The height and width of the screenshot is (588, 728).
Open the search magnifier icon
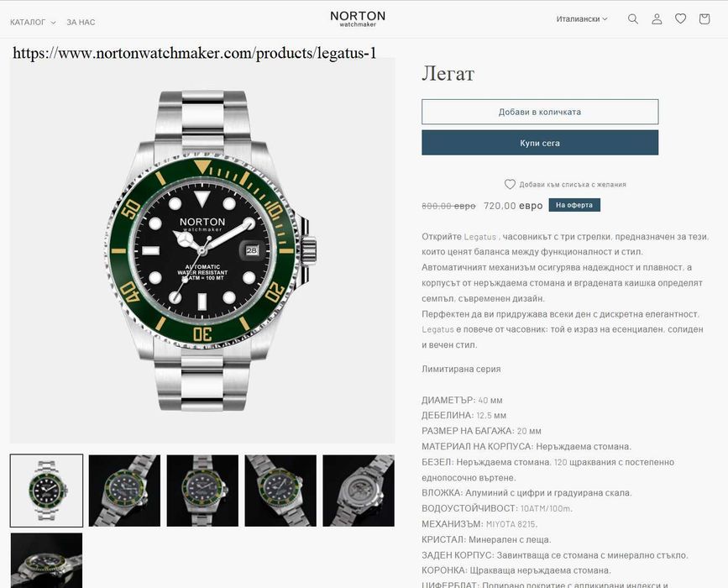tap(633, 19)
